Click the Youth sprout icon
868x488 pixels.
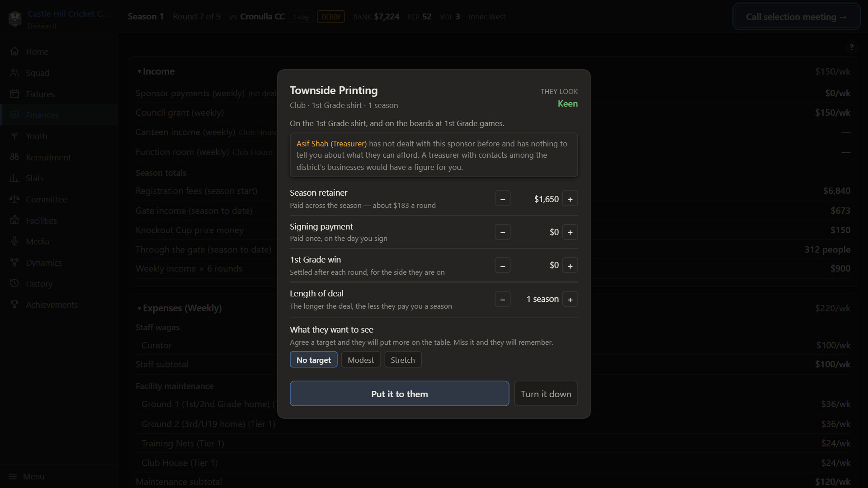pyautogui.click(x=14, y=136)
